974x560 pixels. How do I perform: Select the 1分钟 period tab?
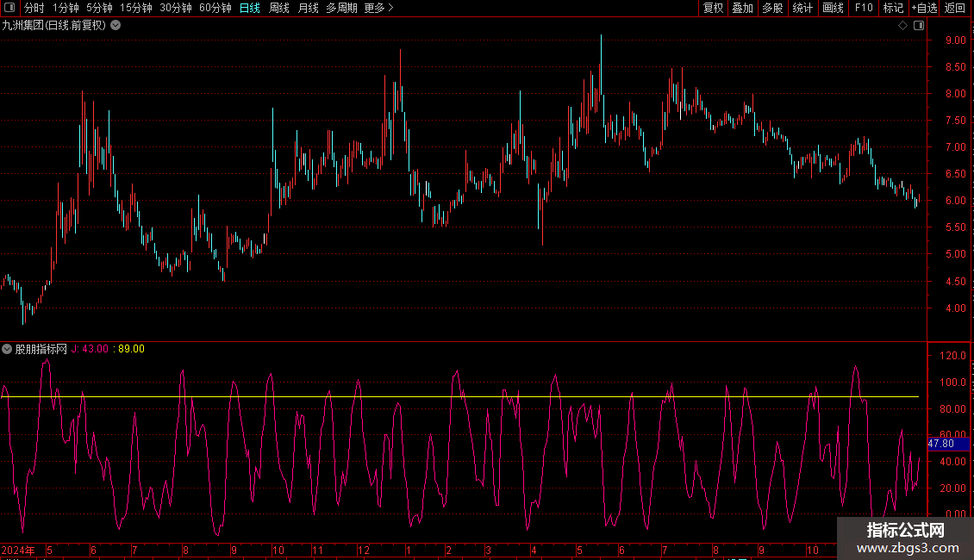66,8
